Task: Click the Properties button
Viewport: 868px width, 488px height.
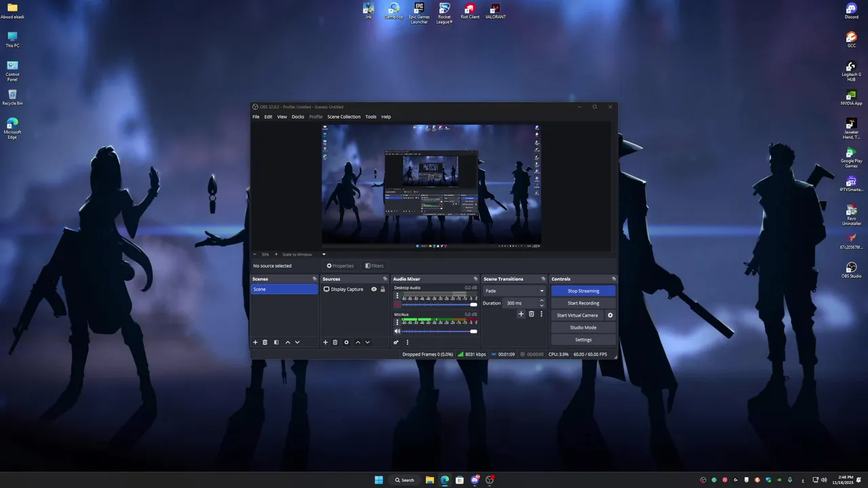Action: click(x=340, y=266)
